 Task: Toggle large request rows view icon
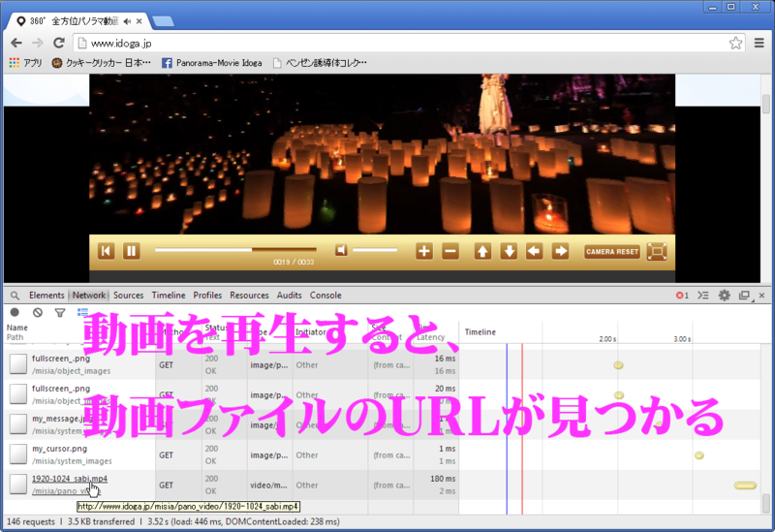pyautogui.click(x=82, y=312)
